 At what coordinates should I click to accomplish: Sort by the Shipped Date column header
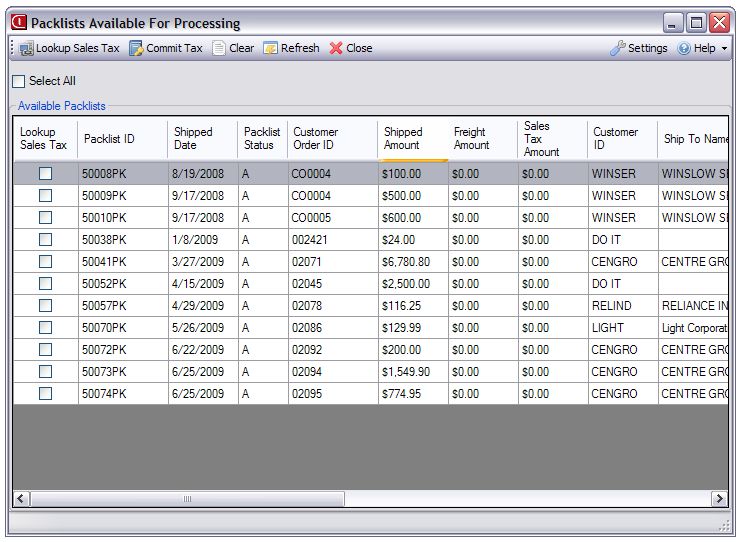point(193,138)
